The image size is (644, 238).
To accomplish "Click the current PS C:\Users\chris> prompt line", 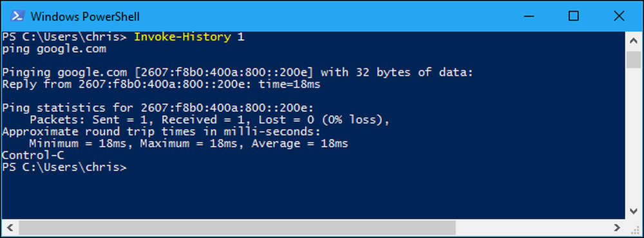I will (x=64, y=167).
